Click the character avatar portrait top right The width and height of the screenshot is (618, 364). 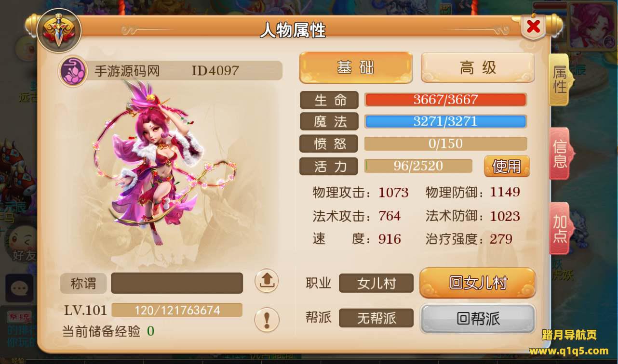coord(592,26)
